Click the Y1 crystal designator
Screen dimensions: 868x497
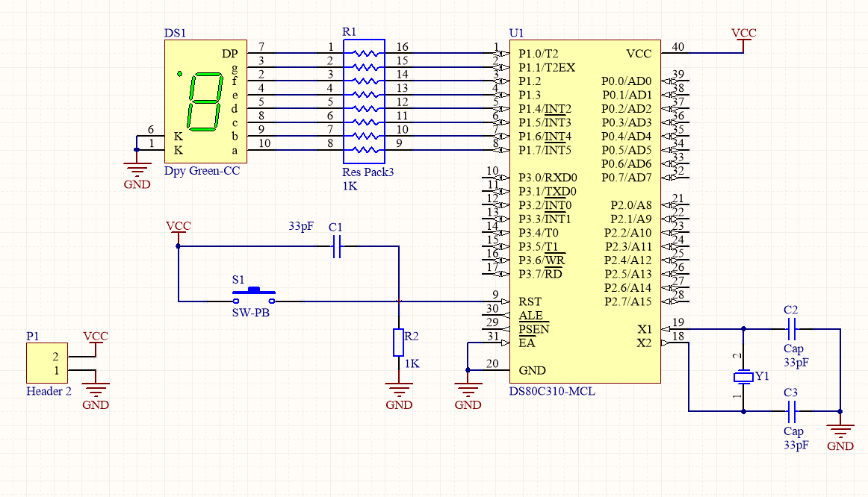pos(762,376)
